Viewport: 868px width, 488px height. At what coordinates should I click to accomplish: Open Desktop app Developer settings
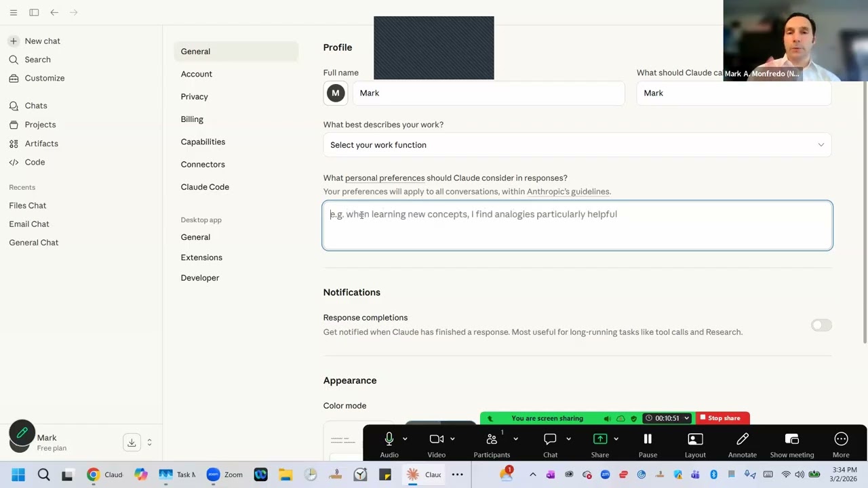(200, 278)
